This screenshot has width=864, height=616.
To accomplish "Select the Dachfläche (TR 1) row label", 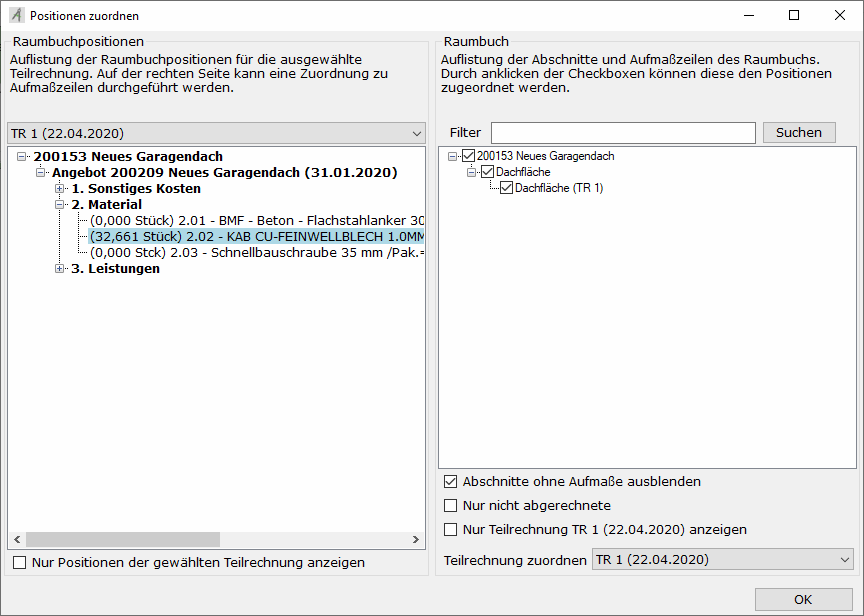I will [x=559, y=188].
